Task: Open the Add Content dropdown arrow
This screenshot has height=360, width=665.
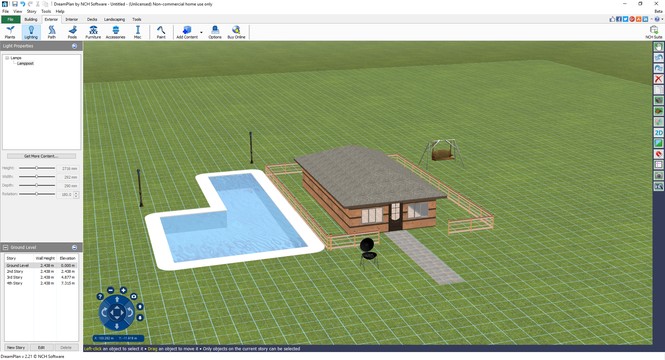Action: tap(201, 32)
